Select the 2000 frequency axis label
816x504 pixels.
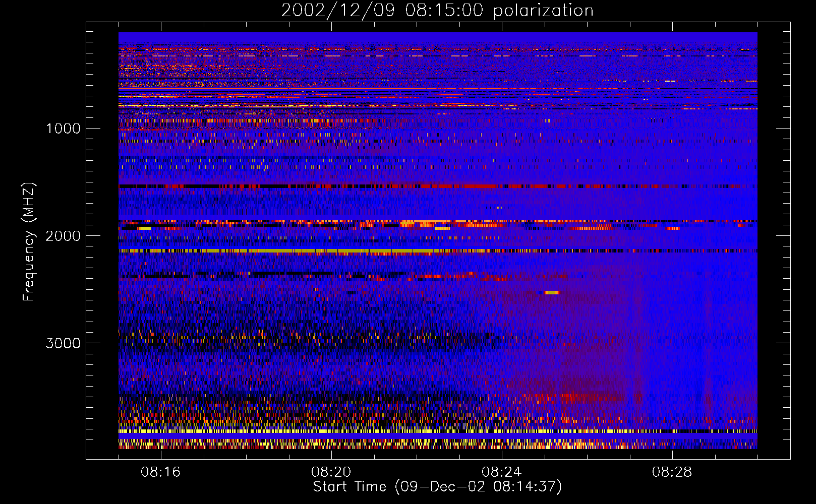63,236
